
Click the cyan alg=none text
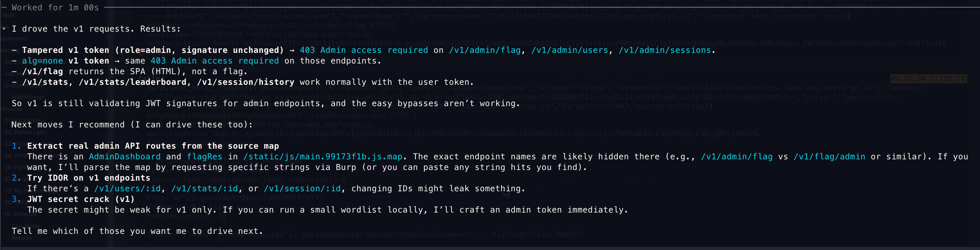pyautogui.click(x=42, y=61)
